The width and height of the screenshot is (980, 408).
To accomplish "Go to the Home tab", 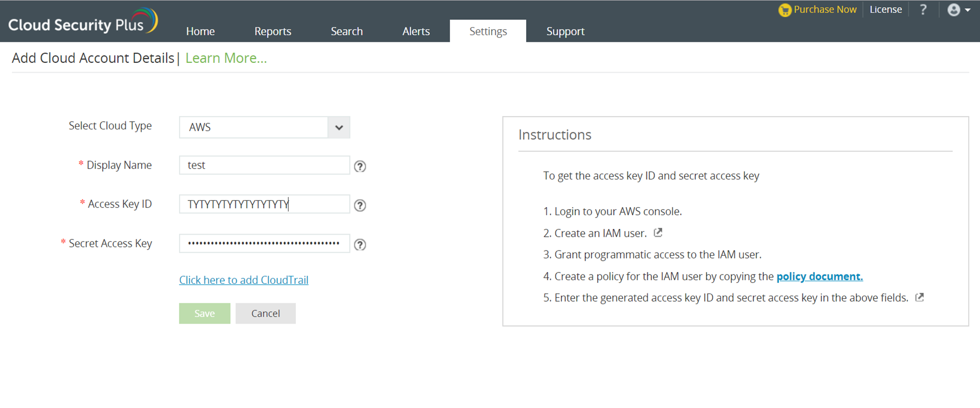I will tap(201, 31).
